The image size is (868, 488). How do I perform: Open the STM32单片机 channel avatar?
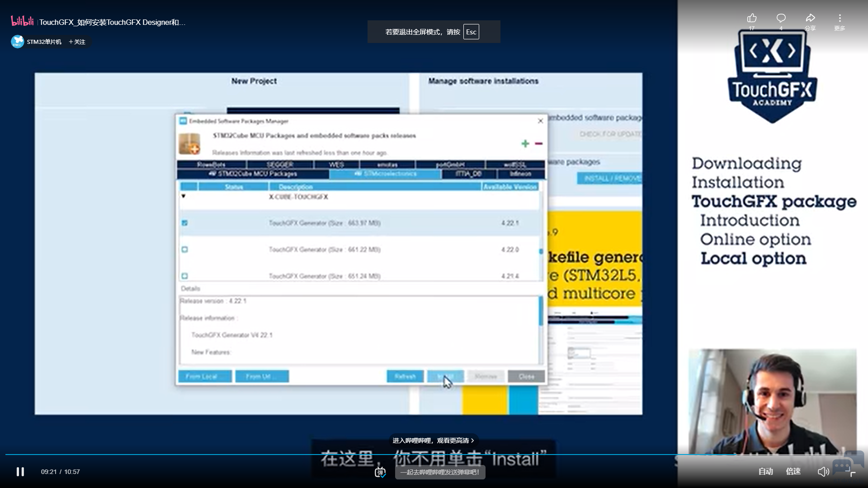tap(17, 42)
